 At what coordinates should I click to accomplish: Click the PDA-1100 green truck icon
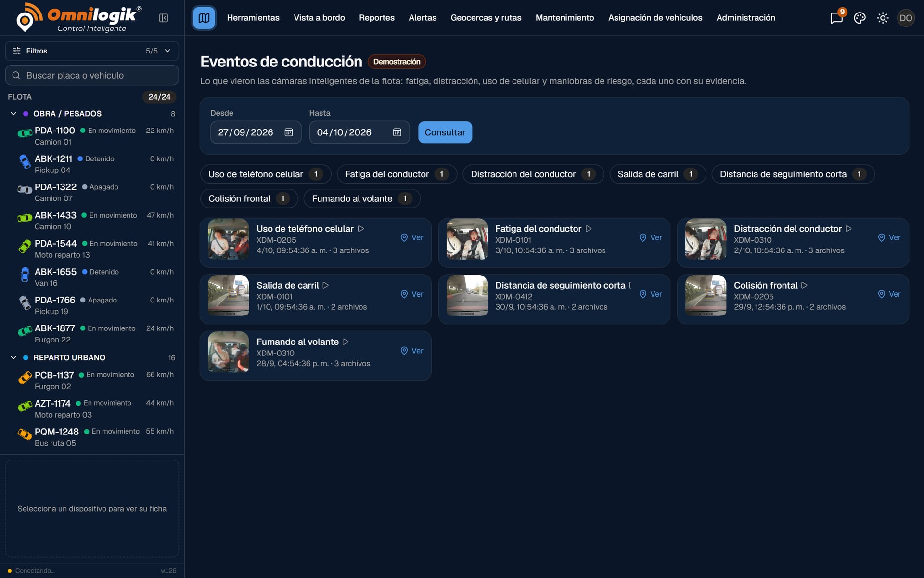click(25, 133)
